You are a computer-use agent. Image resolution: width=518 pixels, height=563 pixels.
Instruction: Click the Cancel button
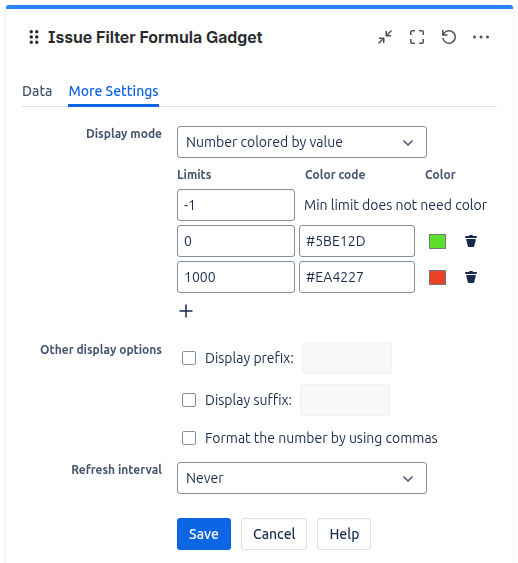tap(274, 534)
